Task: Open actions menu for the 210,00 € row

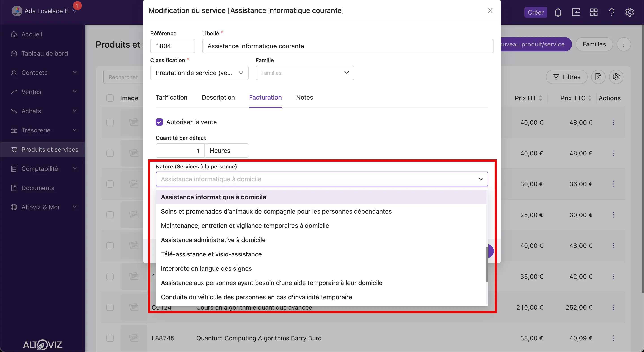Action: coord(614,307)
